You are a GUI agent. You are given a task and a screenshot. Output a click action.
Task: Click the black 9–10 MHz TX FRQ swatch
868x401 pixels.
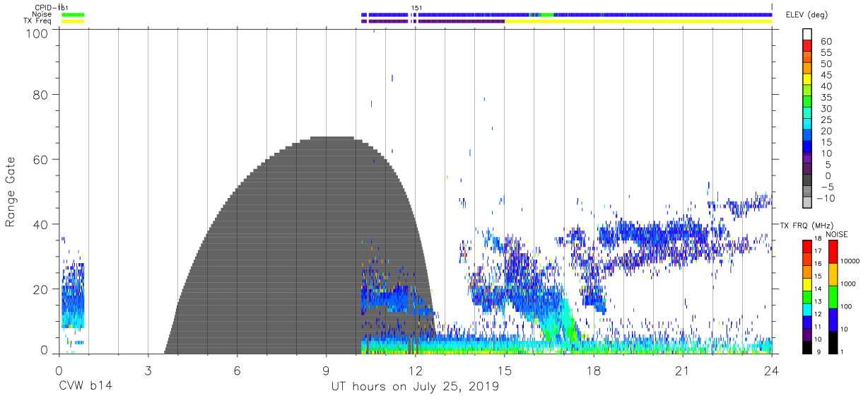[x=807, y=346]
